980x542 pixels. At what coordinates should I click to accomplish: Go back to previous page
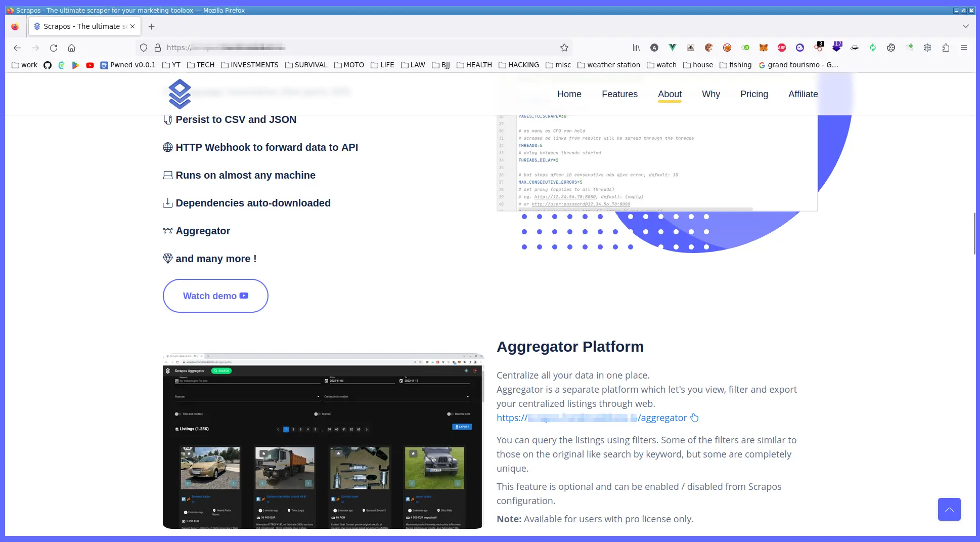[x=17, y=48]
